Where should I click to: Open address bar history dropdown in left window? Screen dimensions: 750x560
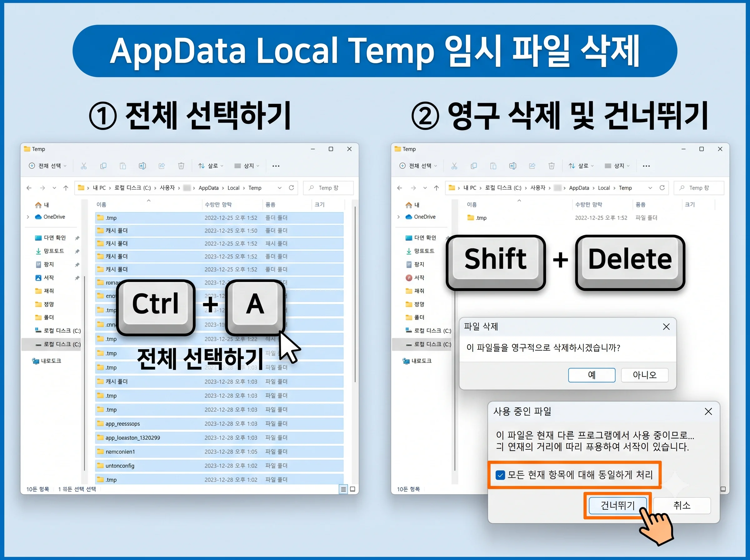click(x=280, y=188)
